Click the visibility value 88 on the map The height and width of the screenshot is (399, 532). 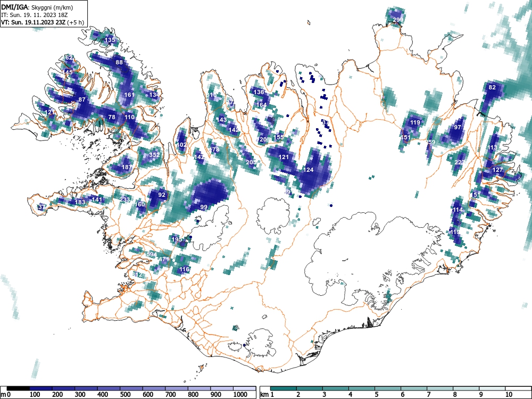tap(119, 62)
